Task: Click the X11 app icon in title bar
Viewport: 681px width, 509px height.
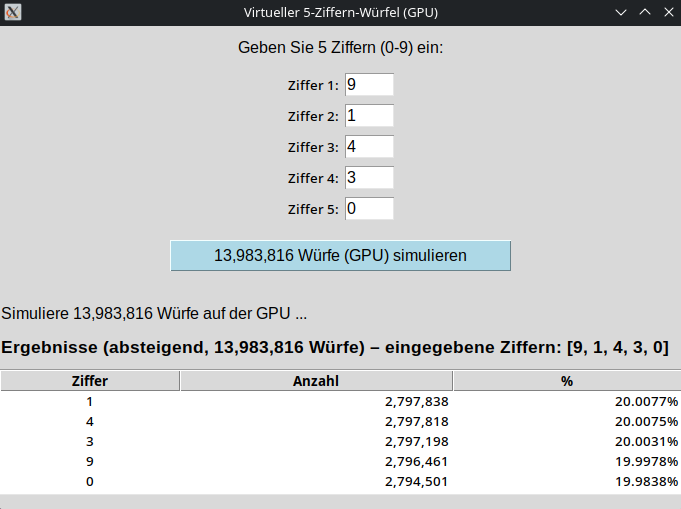Action: [13, 12]
